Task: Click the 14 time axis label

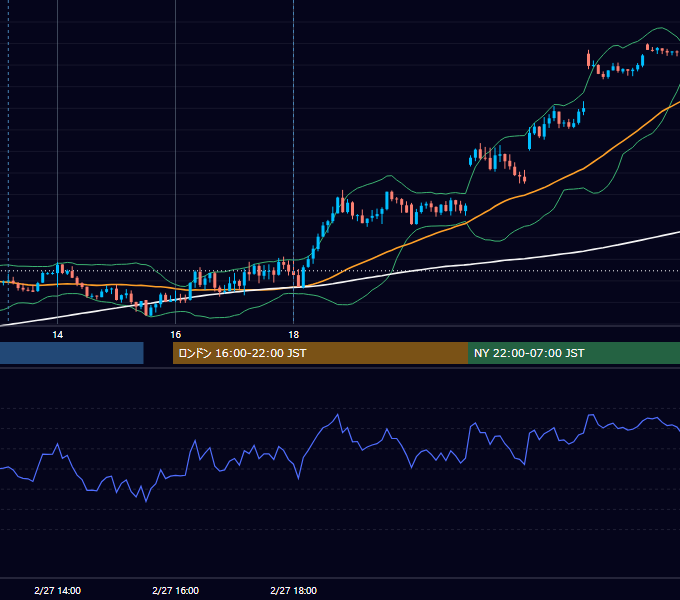Action: tap(57, 335)
